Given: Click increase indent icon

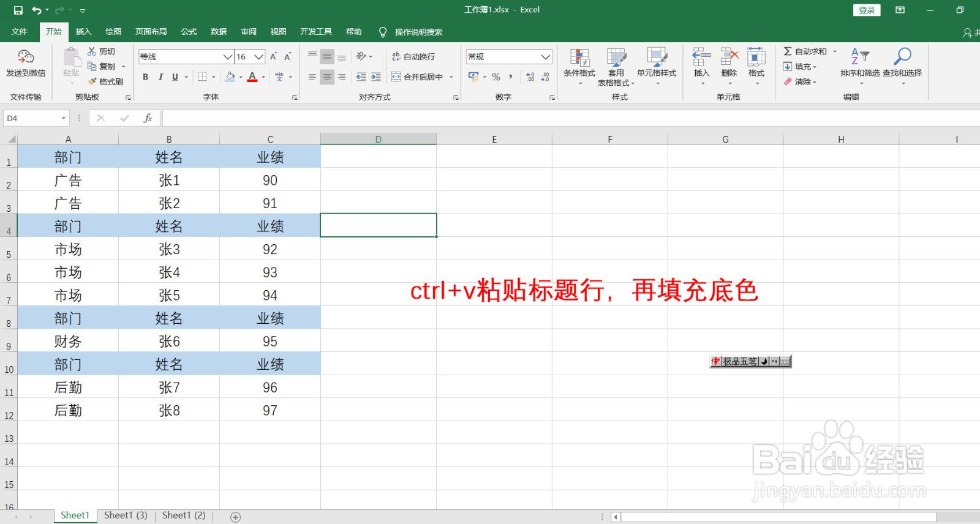Looking at the screenshot, I should click(x=376, y=77).
